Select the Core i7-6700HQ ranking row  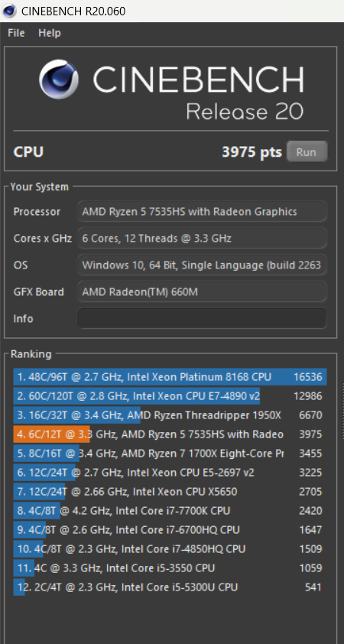tap(170, 530)
